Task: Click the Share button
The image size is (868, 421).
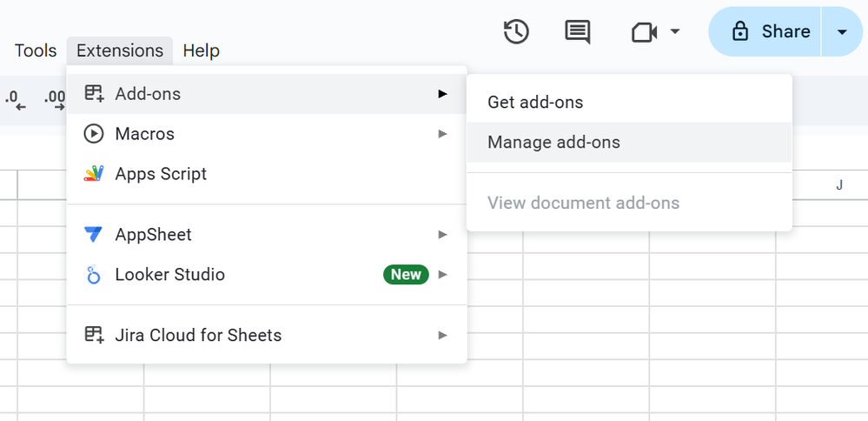Action: (765, 31)
